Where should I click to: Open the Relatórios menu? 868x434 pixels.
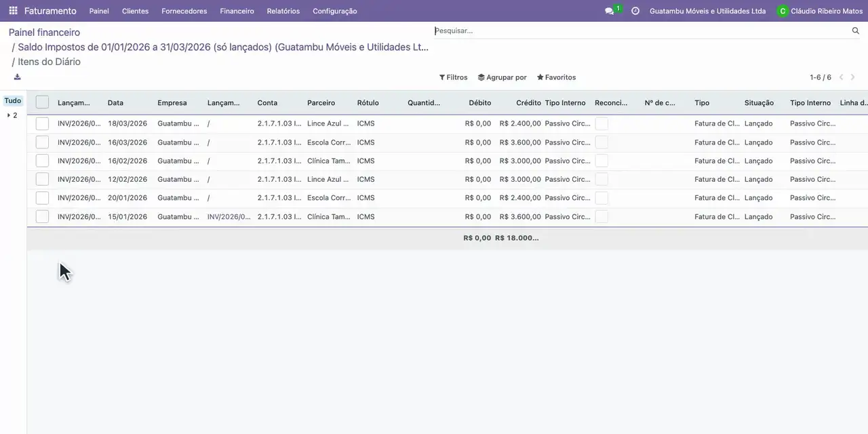(283, 11)
